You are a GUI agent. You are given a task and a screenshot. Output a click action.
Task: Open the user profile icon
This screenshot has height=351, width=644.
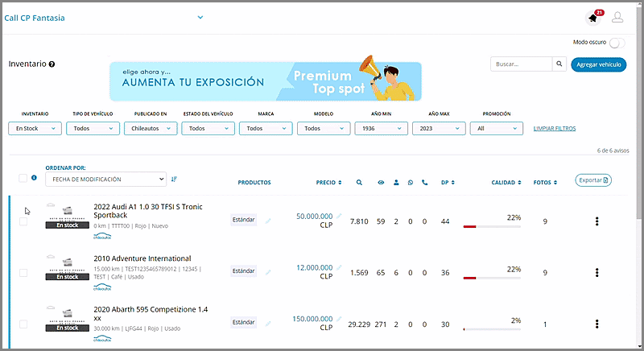click(617, 17)
